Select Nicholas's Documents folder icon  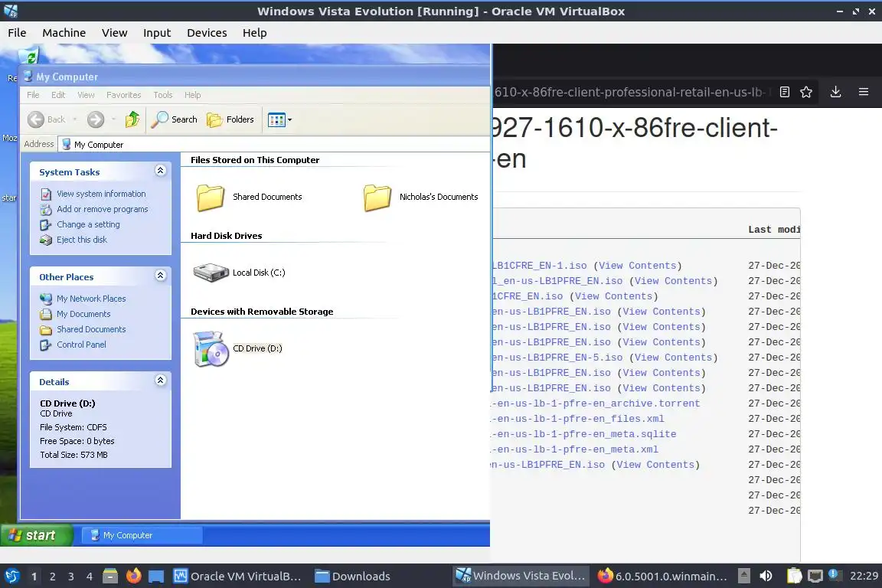(377, 197)
